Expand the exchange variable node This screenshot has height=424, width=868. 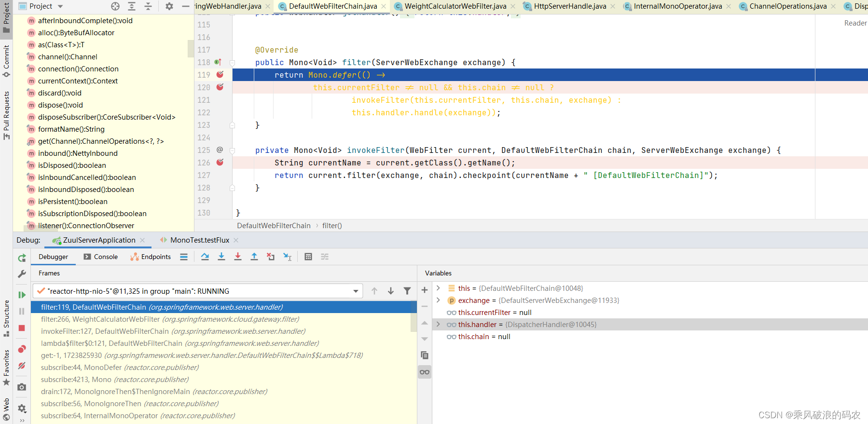click(438, 300)
